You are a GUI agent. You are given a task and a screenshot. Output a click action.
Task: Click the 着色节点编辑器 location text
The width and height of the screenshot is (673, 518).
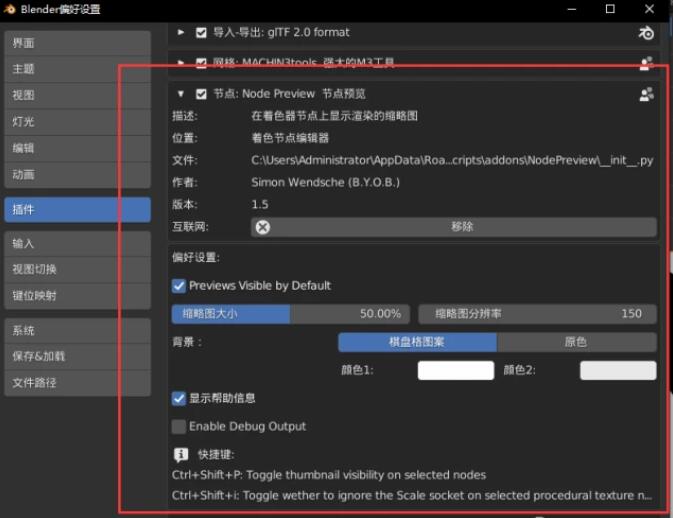pos(290,138)
